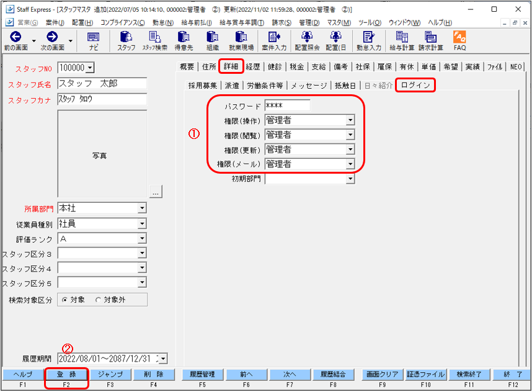Click the スタッフカナ field
The image size is (532, 392).
click(102, 99)
